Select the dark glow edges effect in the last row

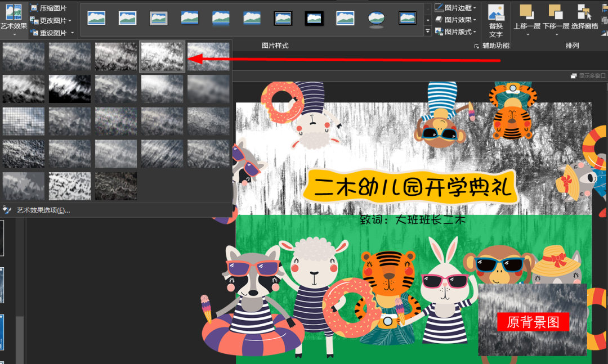point(116,186)
